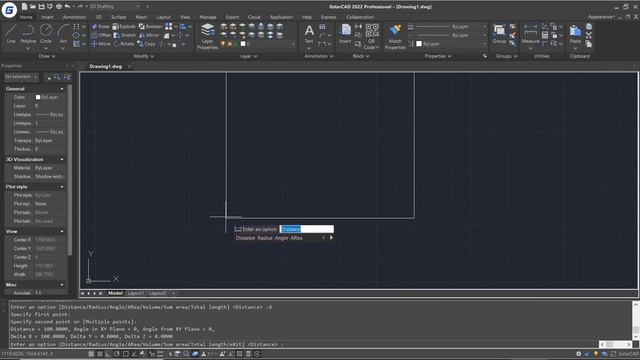Choose the Radius option in prompt
The height and width of the screenshot is (360, 640).
click(265, 238)
